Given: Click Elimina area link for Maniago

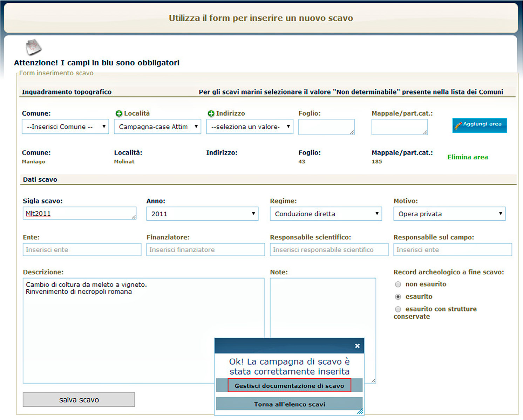Looking at the screenshot, I should 467,157.
